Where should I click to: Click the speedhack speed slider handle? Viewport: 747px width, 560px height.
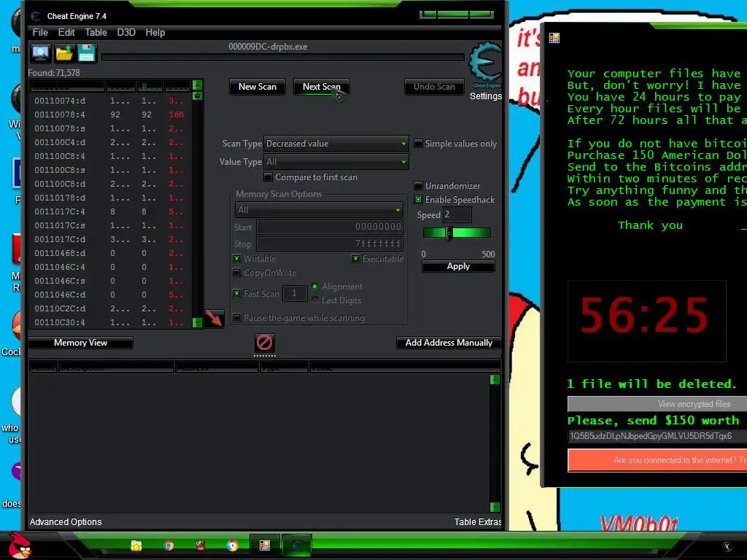(449, 233)
